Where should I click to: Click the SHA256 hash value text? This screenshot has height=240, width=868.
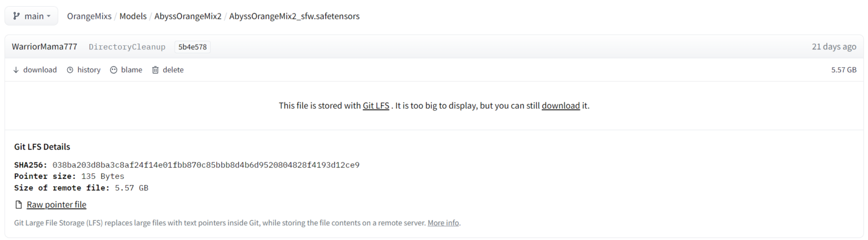pos(206,165)
